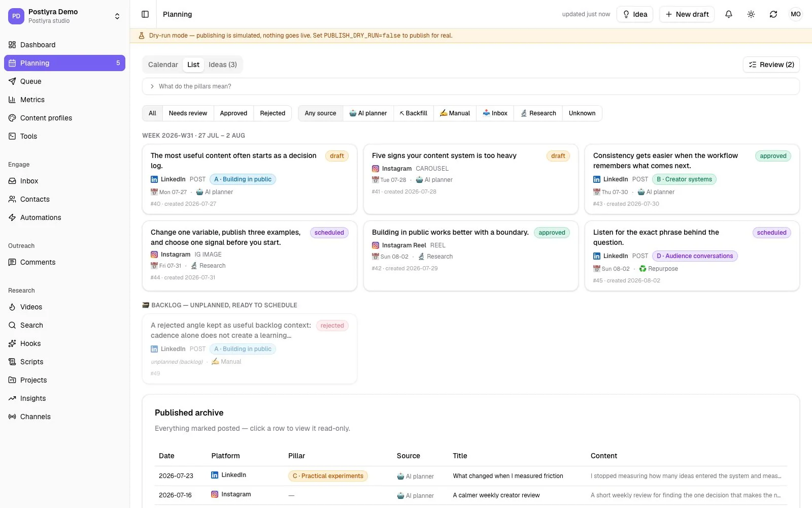Create a New draft

coord(687,14)
